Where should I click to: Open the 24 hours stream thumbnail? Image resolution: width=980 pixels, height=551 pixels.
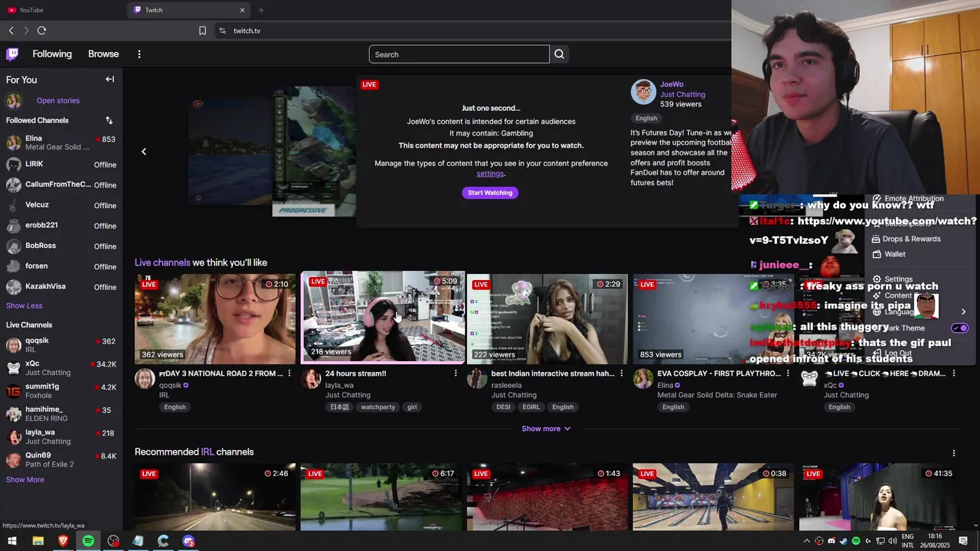pos(382,316)
